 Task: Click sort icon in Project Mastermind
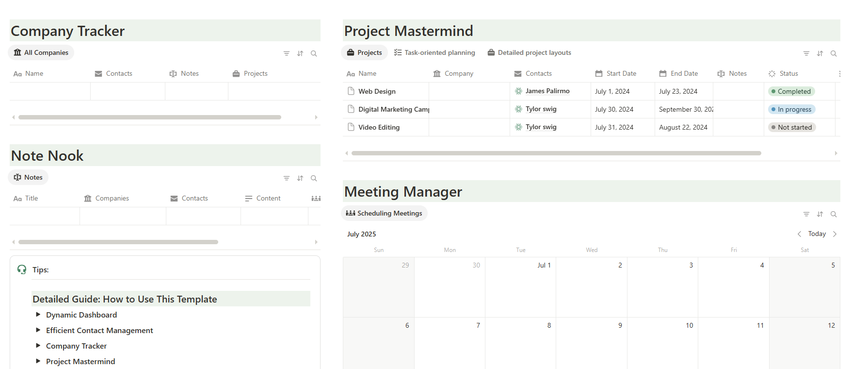820,53
